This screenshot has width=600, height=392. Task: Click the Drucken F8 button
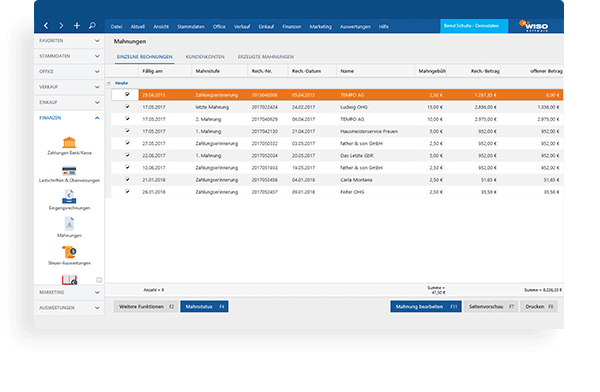539,307
